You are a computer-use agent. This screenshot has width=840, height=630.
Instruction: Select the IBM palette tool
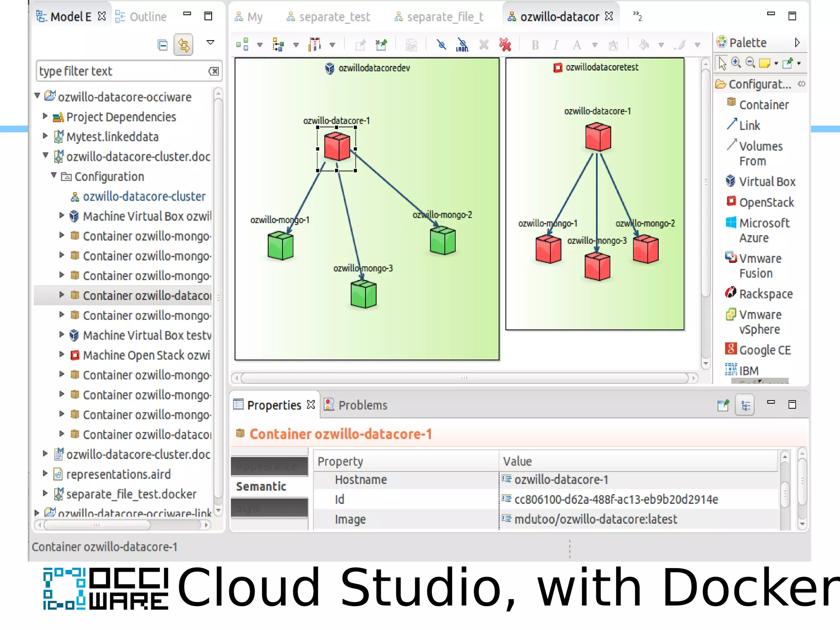tap(742, 370)
